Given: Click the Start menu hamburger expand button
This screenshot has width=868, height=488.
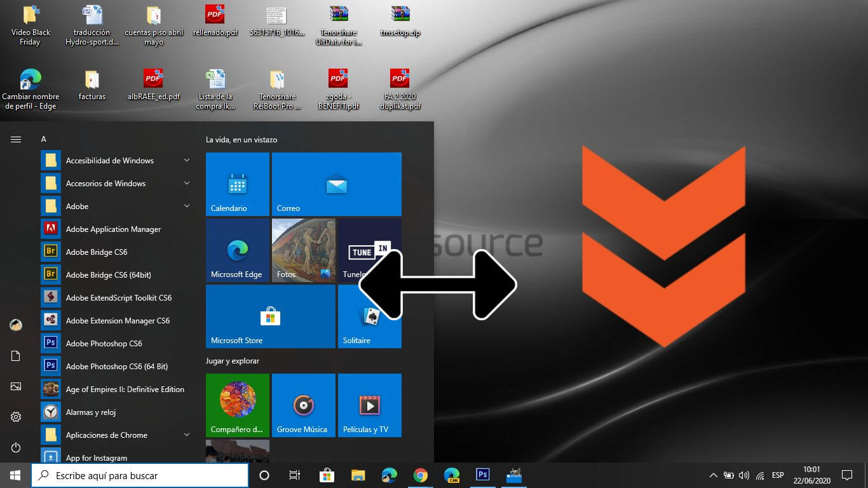Looking at the screenshot, I should [x=16, y=139].
